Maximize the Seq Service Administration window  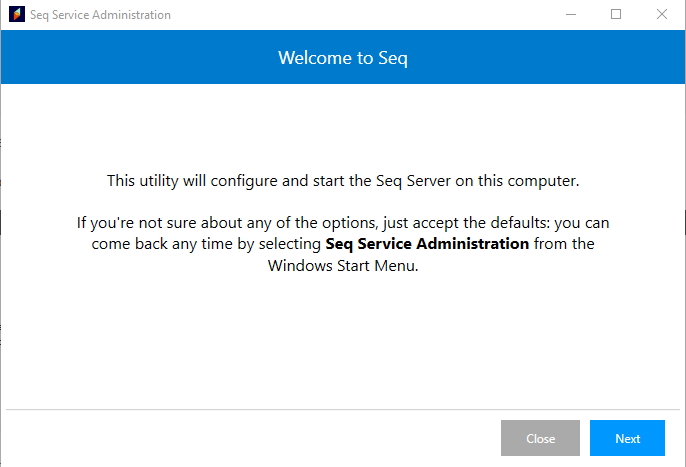click(x=616, y=15)
